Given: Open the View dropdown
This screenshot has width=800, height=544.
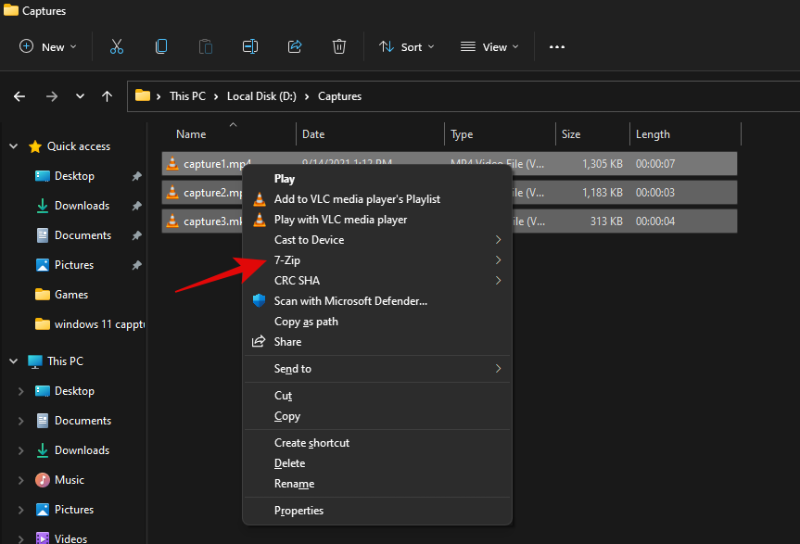Looking at the screenshot, I should 490,47.
